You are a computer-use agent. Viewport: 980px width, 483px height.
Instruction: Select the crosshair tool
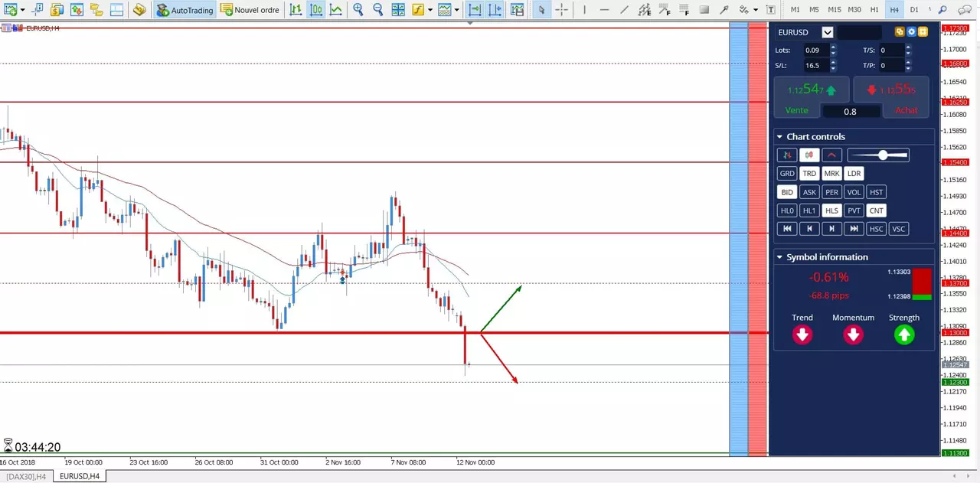(561, 10)
